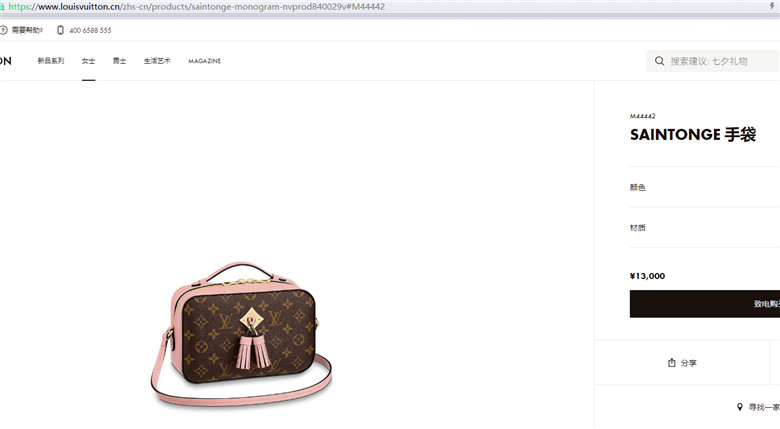This screenshot has height=429, width=780.
Task: Expand the 材质 material section
Action: pos(705,227)
